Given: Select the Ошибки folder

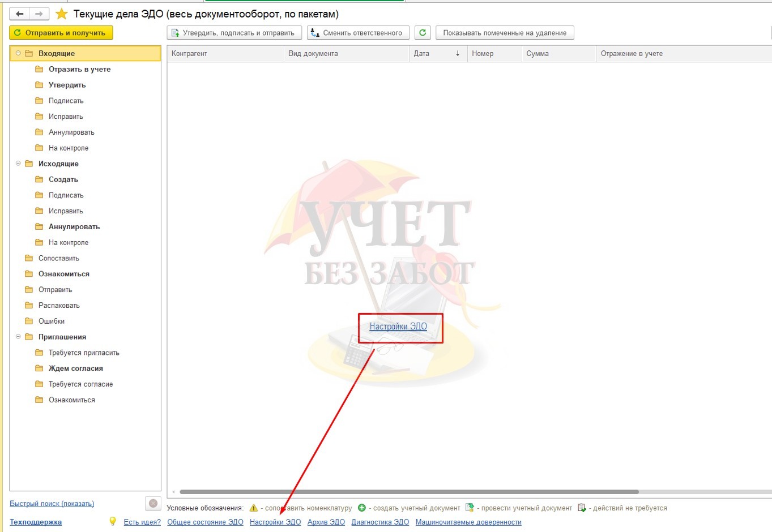Looking at the screenshot, I should pyautogui.click(x=51, y=321).
